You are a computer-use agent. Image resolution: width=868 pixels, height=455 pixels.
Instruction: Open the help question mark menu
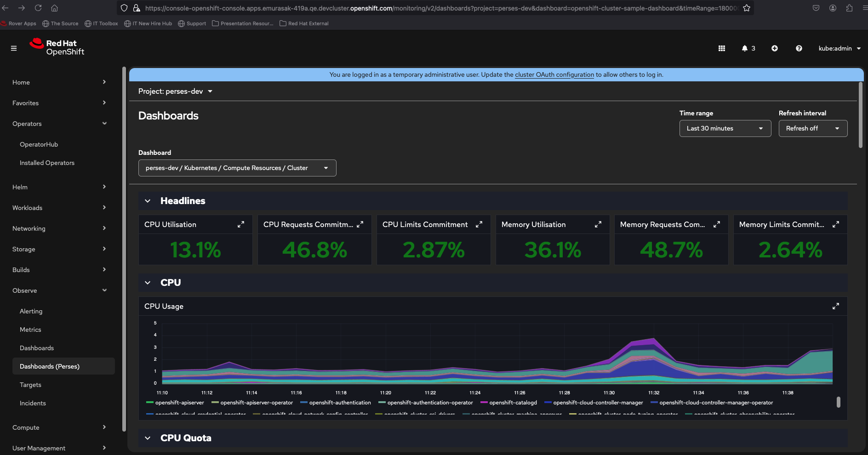click(x=799, y=48)
